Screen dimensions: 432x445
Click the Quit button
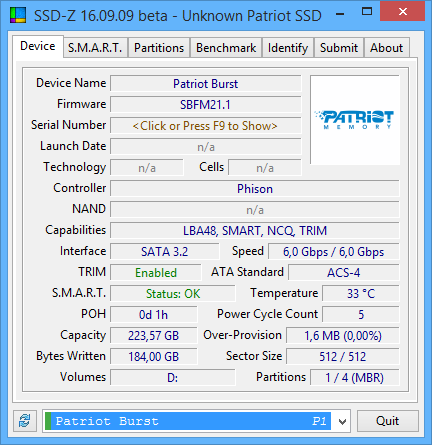(388, 421)
